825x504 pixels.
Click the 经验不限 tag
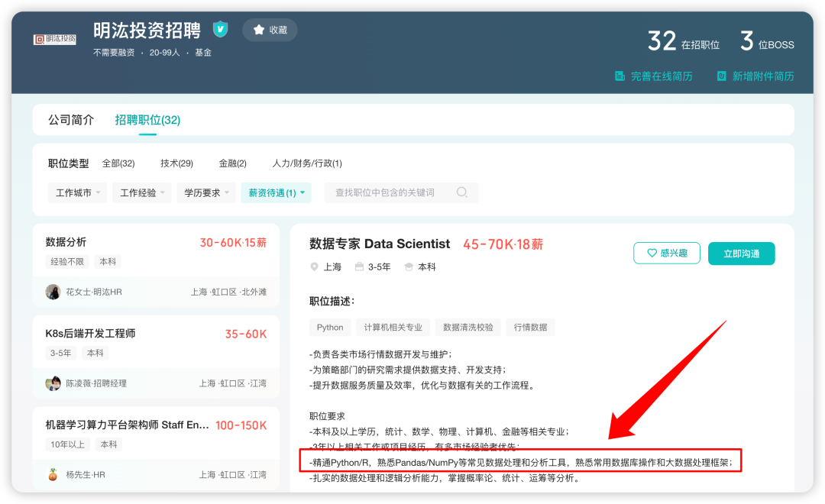pyautogui.click(x=66, y=261)
